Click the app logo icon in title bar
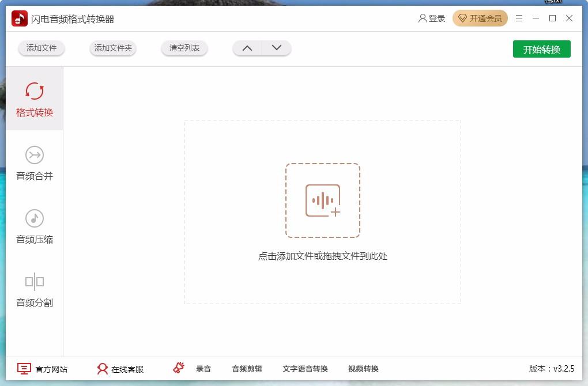The image size is (588, 386). [x=20, y=18]
